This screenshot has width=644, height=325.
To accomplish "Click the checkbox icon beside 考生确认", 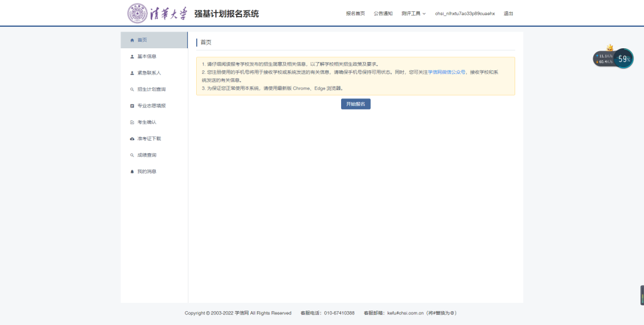I will pos(132,122).
